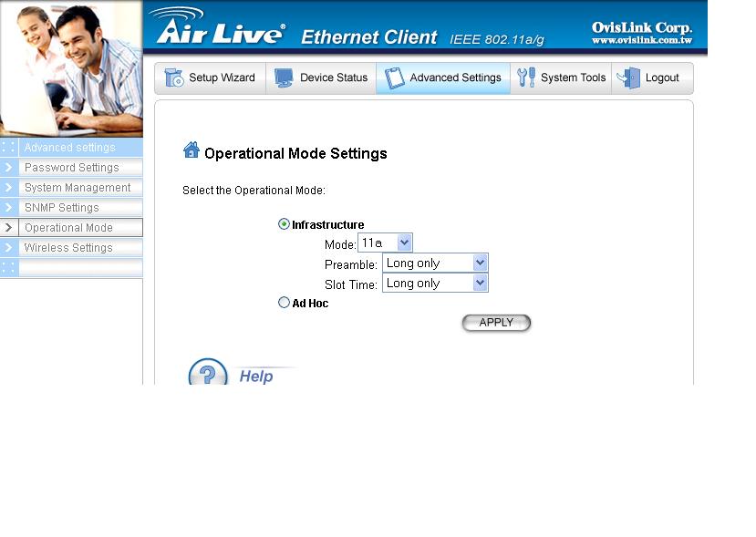
Task: Click the arrow icon beside System Management
Action: (x=9, y=188)
